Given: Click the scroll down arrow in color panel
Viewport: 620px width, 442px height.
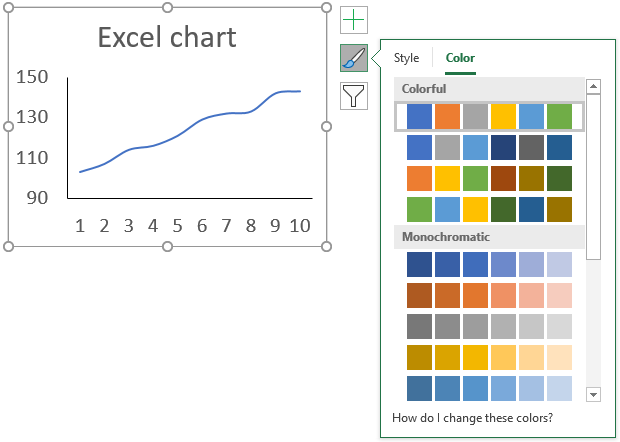Looking at the screenshot, I should tap(594, 394).
